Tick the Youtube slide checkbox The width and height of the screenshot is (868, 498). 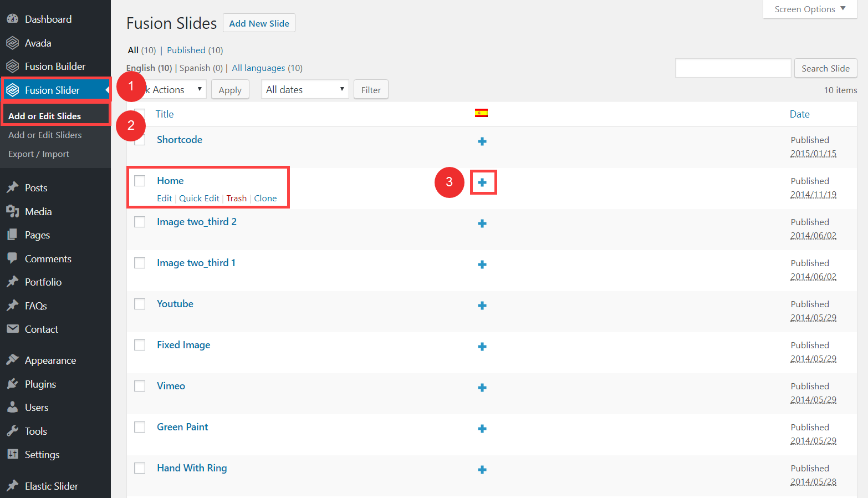(140, 304)
